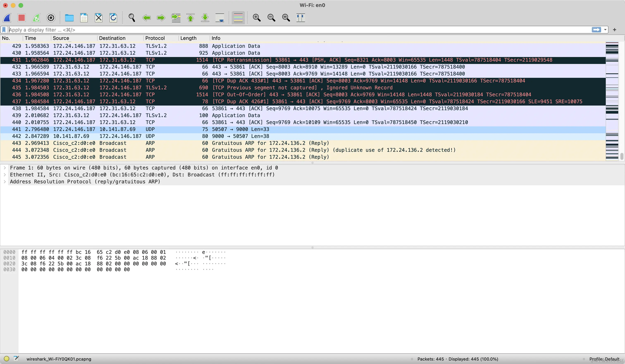Open display filter history dropdown arrow

coord(605,30)
